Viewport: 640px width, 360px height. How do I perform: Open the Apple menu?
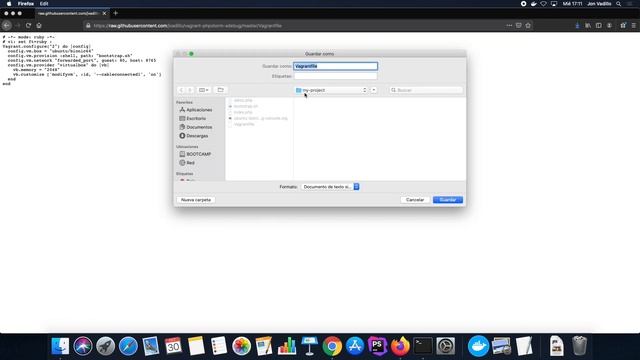(x=9, y=4)
